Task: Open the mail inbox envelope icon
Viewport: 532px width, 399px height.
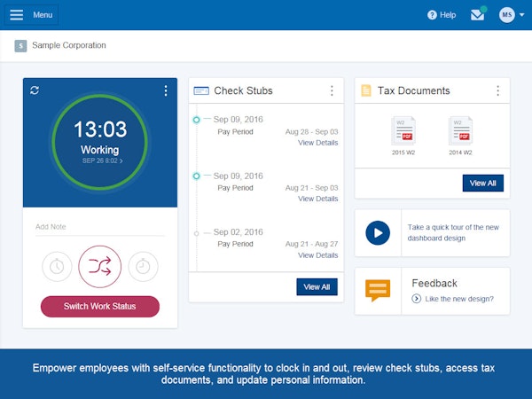Action: point(477,15)
